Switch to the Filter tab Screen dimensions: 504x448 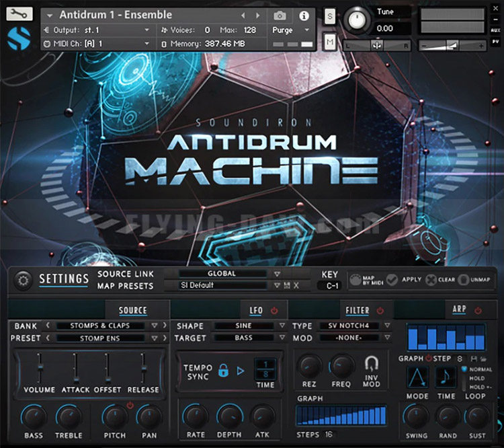357,310
